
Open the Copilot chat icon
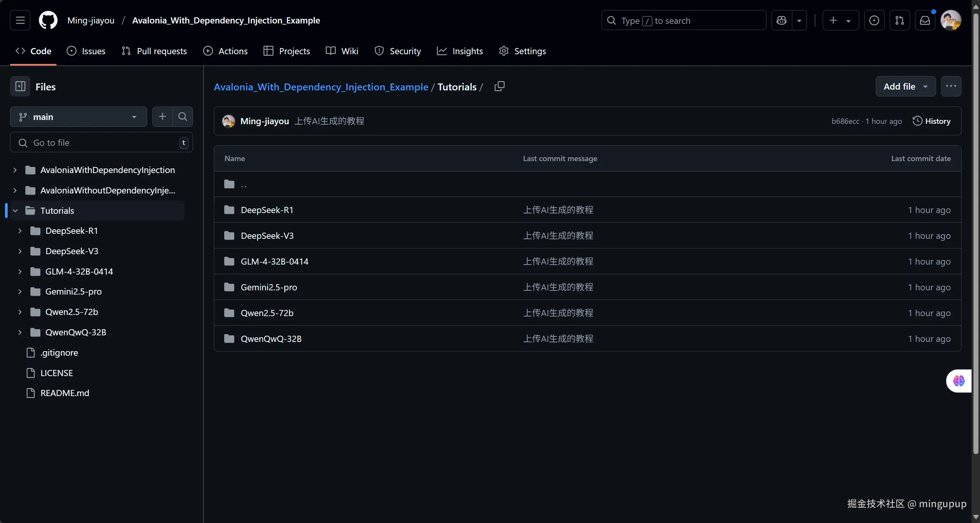782,20
